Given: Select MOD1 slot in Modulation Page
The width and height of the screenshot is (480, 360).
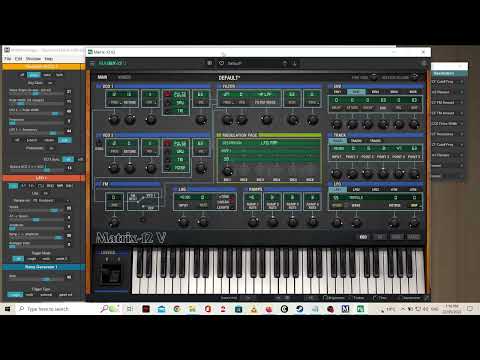Looking at the screenshot, I should click(227, 180).
